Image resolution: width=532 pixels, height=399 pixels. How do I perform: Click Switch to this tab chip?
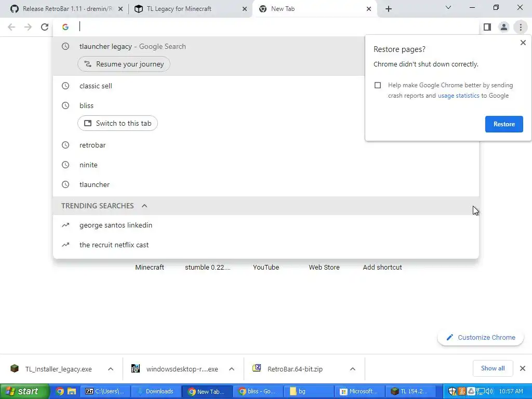pyautogui.click(x=117, y=123)
